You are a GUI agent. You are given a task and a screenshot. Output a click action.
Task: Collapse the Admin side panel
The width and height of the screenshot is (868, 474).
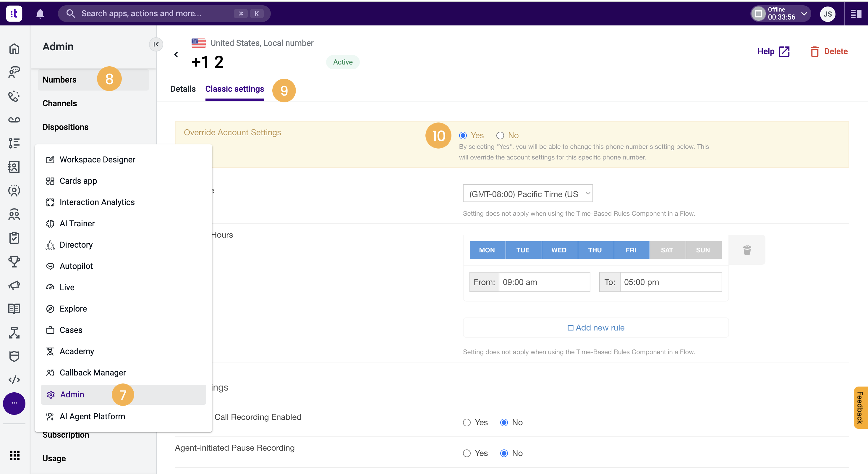156,44
